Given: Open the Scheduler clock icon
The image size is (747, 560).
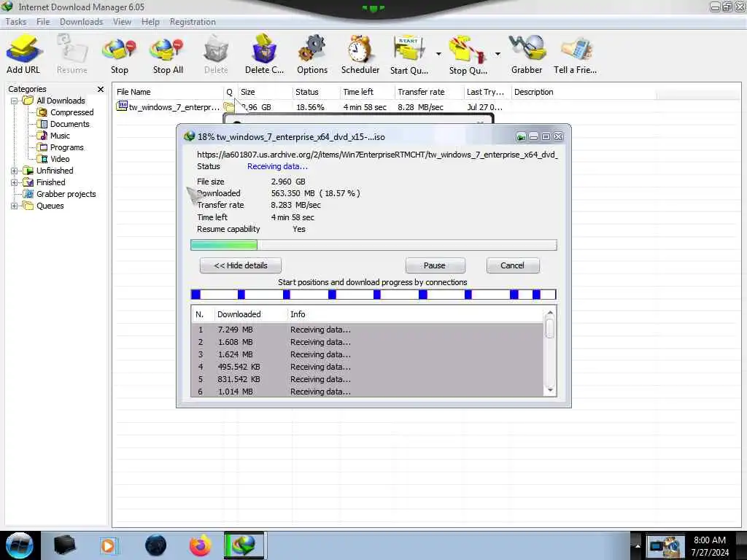Looking at the screenshot, I should pos(360,54).
